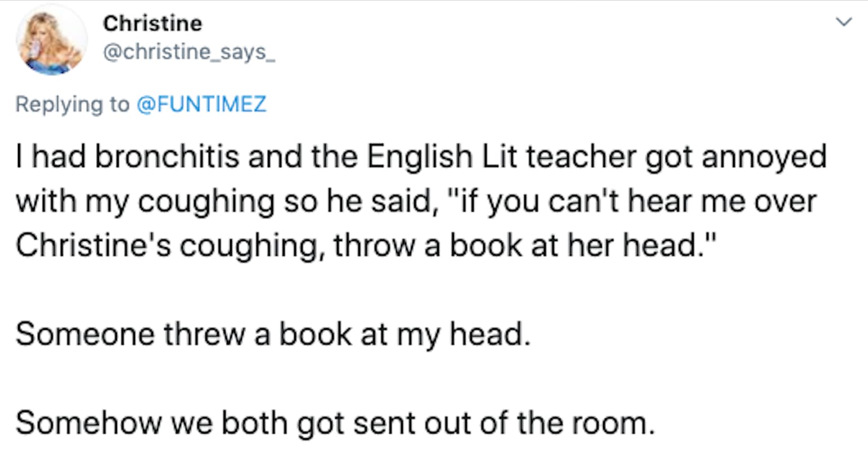Click the "Replying to" label
This screenshot has width=868, height=455.
coord(73,104)
